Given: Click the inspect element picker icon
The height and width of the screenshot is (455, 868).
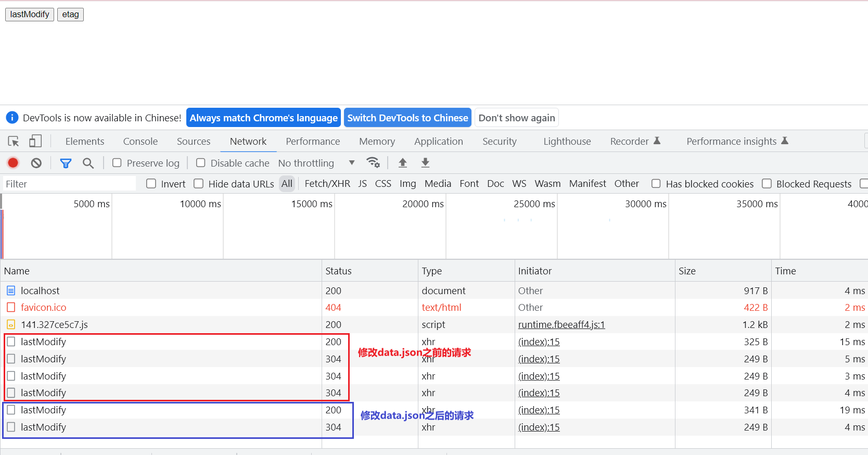Looking at the screenshot, I should (14, 141).
